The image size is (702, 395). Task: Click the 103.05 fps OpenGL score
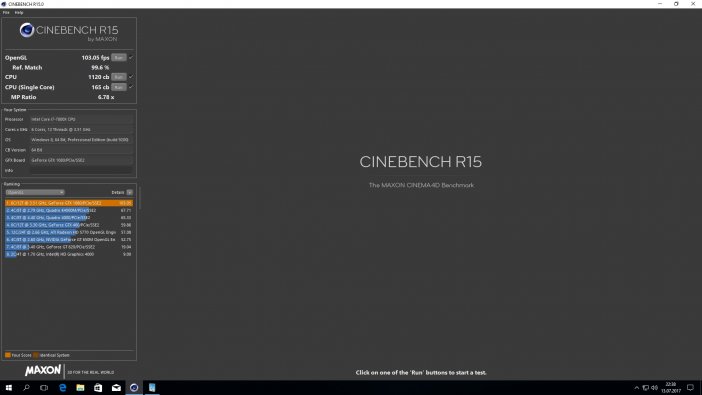click(x=95, y=57)
